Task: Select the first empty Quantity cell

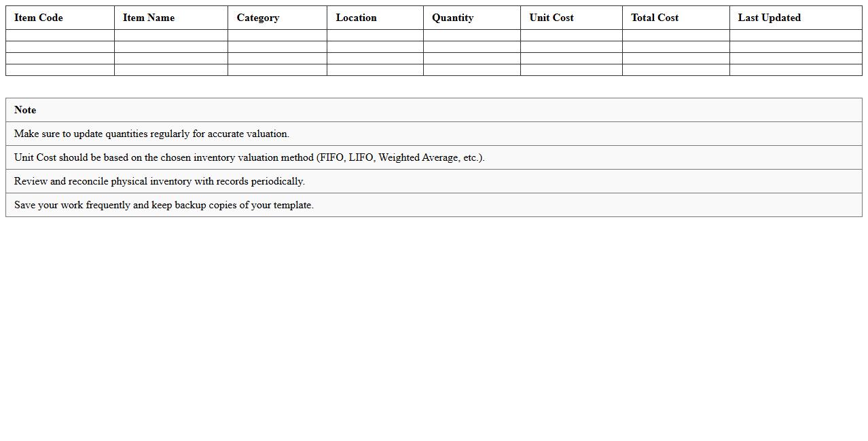Action: click(x=471, y=35)
